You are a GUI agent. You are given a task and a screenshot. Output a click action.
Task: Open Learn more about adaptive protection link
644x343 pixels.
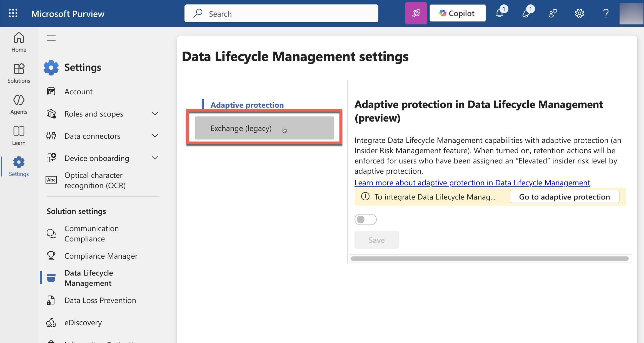pos(472,183)
